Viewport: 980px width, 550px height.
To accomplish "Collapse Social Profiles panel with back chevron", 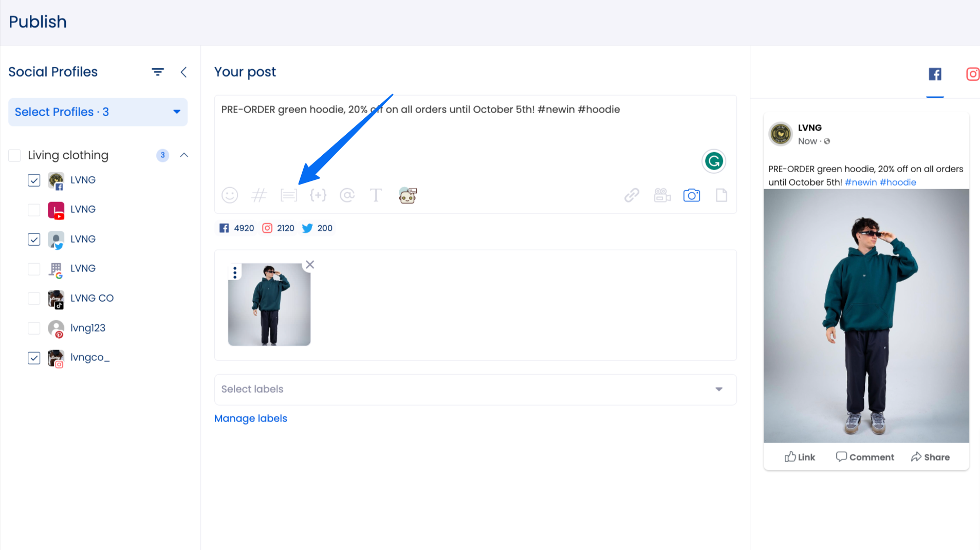I will click(183, 72).
